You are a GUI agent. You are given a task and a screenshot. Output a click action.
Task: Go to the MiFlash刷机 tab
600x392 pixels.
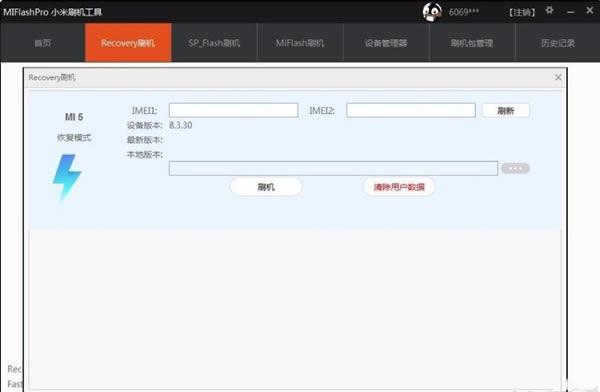tap(300, 42)
